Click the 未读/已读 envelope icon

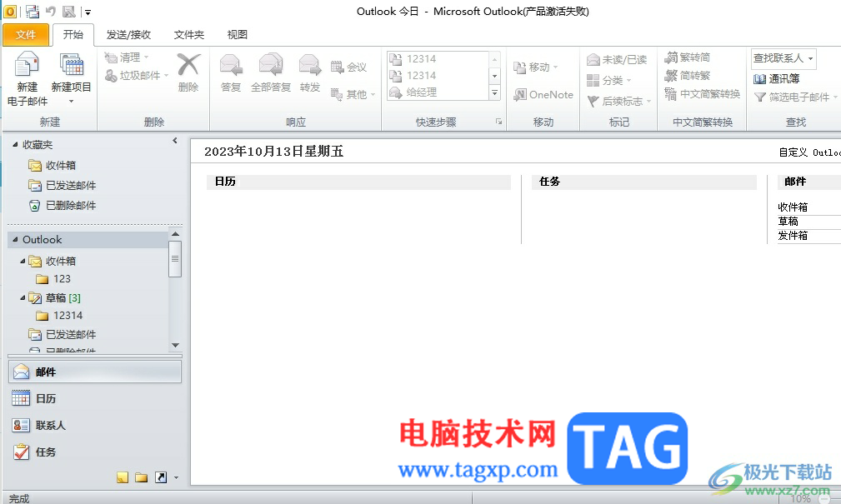[593, 59]
